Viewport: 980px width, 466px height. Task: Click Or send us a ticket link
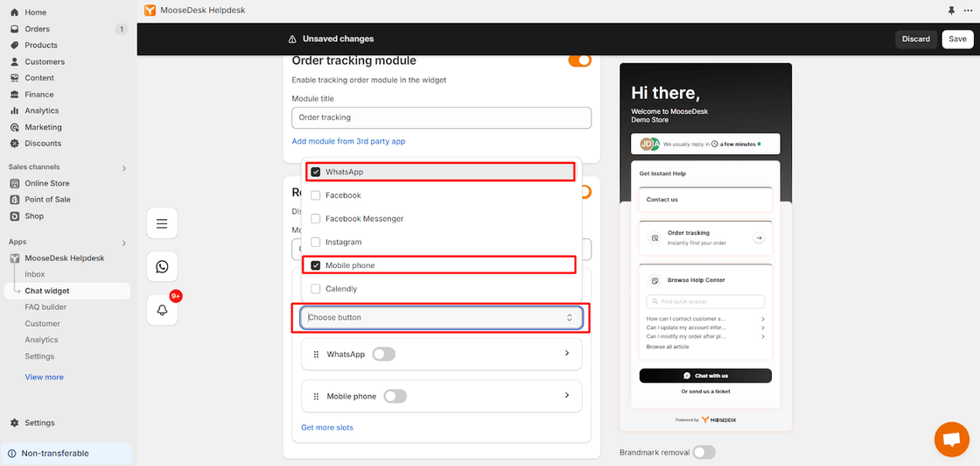pos(705,392)
